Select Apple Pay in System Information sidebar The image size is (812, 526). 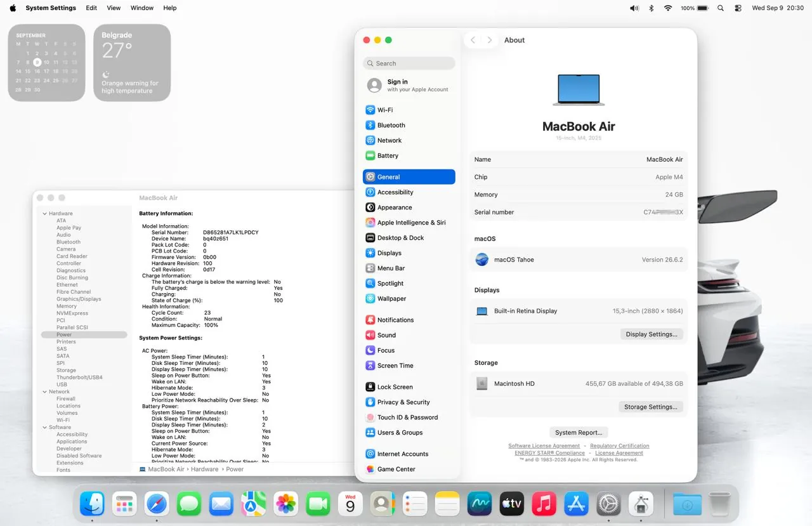click(69, 228)
